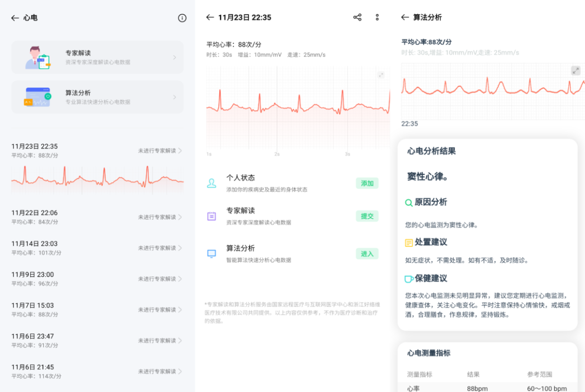Open the 11月6日 23:47 record chevron
This screenshot has width=585, height=392.
pyautogui.click(x=180, y=341)
